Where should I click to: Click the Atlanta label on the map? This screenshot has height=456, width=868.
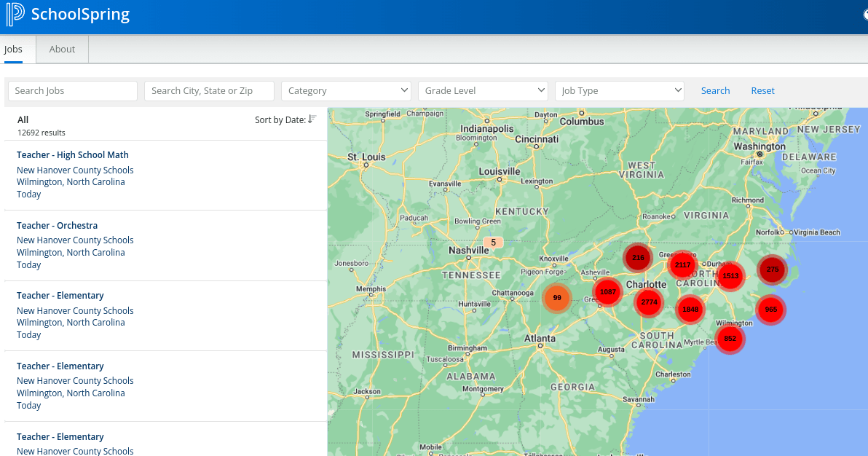(540, 338)
